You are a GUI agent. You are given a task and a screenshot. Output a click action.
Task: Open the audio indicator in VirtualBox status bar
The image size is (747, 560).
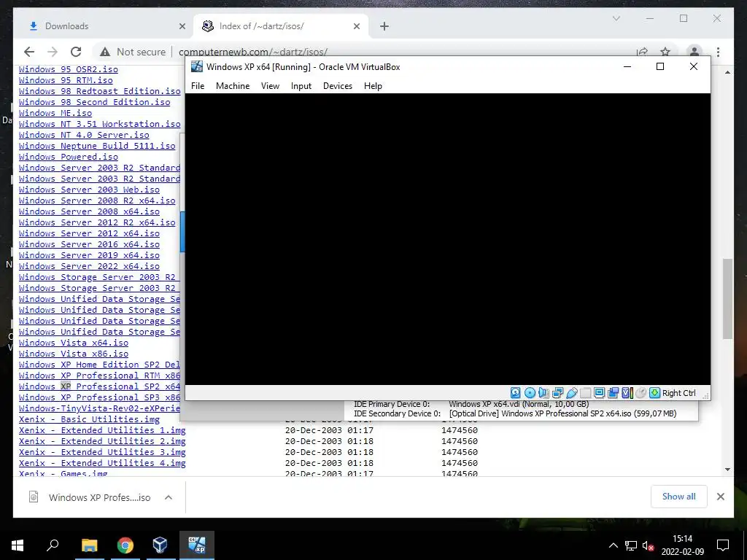pos(543,393)
